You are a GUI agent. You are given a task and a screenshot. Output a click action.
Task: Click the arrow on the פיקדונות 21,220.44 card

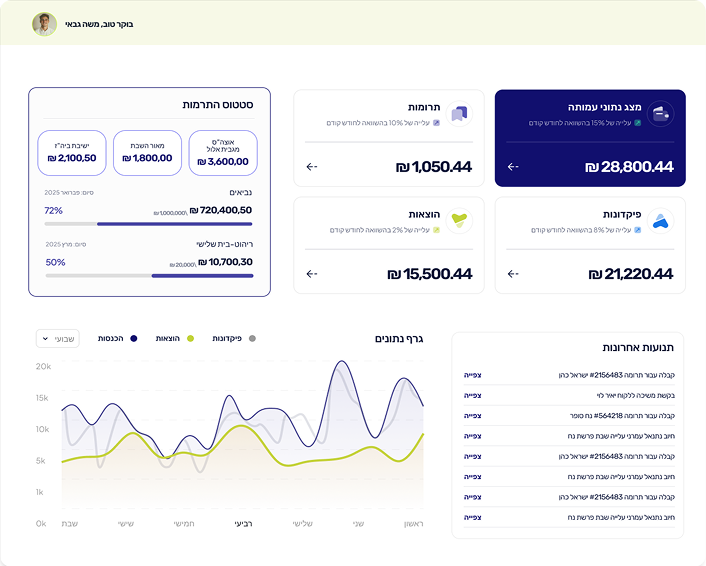(x=513, y=273)
